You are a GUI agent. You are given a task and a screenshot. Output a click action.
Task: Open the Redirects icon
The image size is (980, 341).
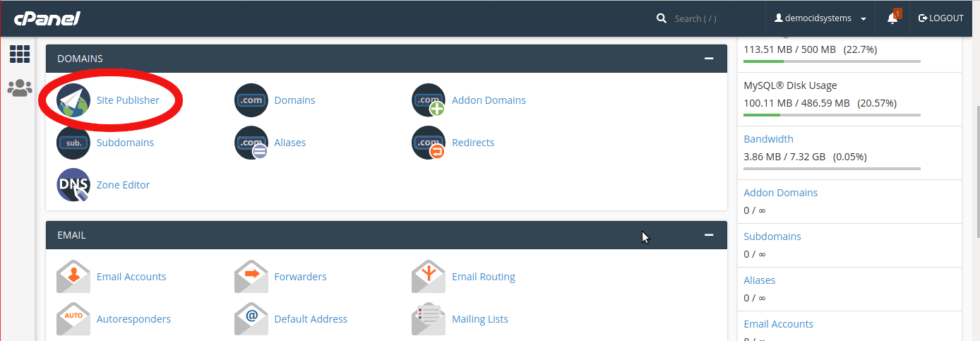[x=429, y=143]
